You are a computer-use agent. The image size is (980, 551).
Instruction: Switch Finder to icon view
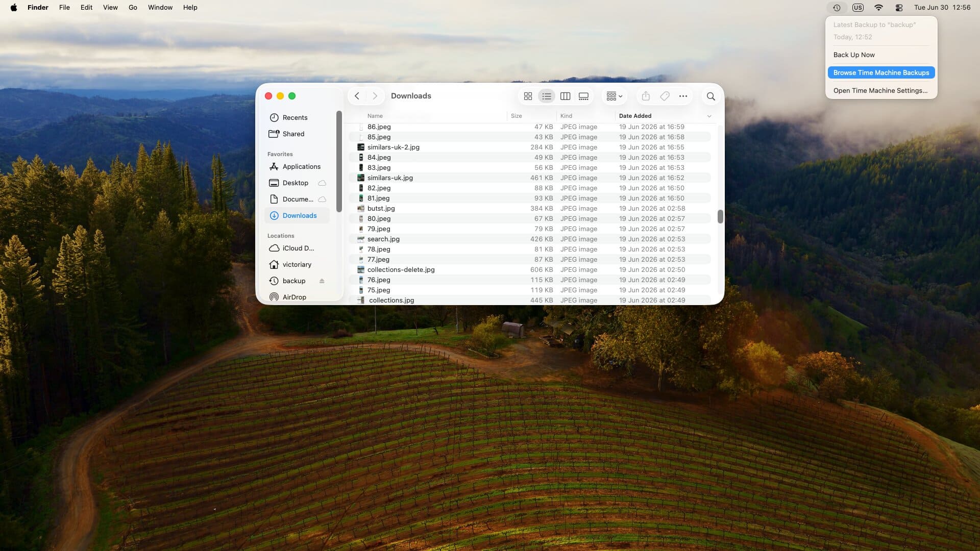pyautogui.click(x=528, y=96)
